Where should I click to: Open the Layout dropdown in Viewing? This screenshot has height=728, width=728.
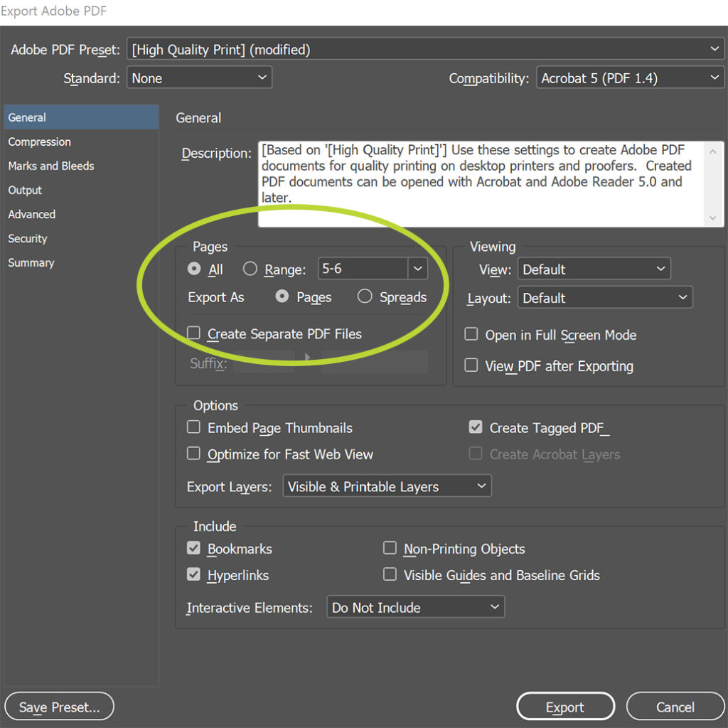tap(605, 297)
